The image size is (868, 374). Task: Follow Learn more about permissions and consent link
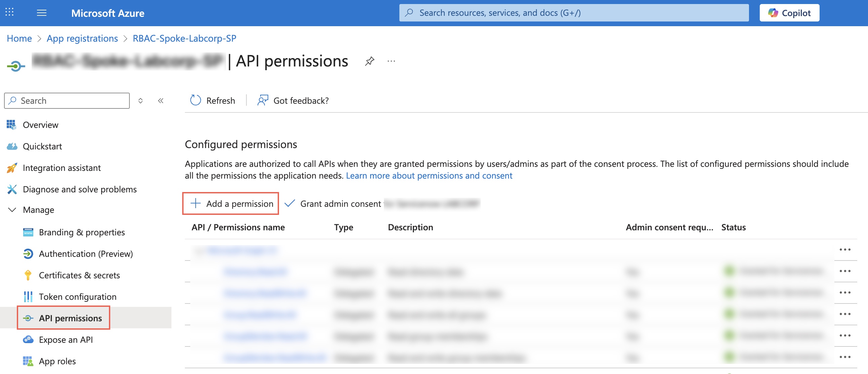tap(429, 176)
